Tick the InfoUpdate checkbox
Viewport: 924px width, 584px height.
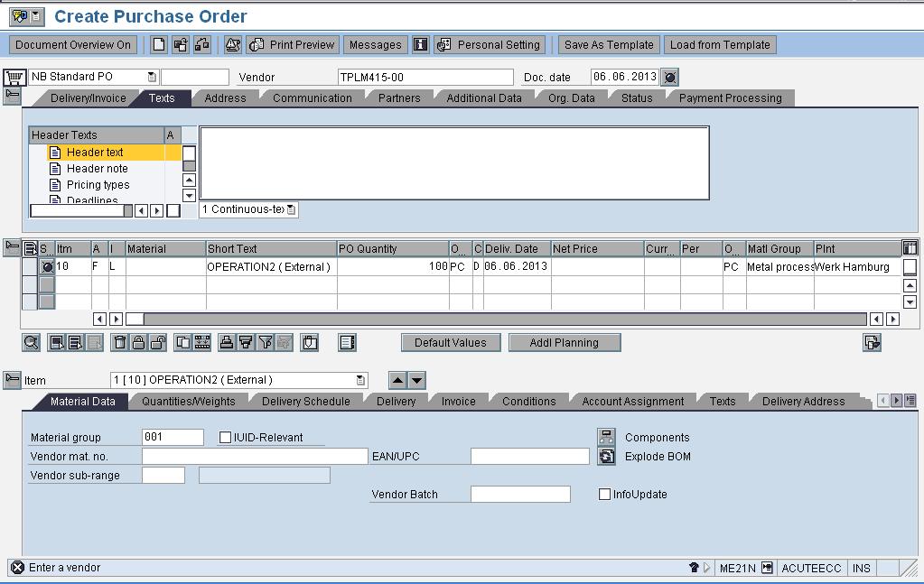(x=605, y=495)
